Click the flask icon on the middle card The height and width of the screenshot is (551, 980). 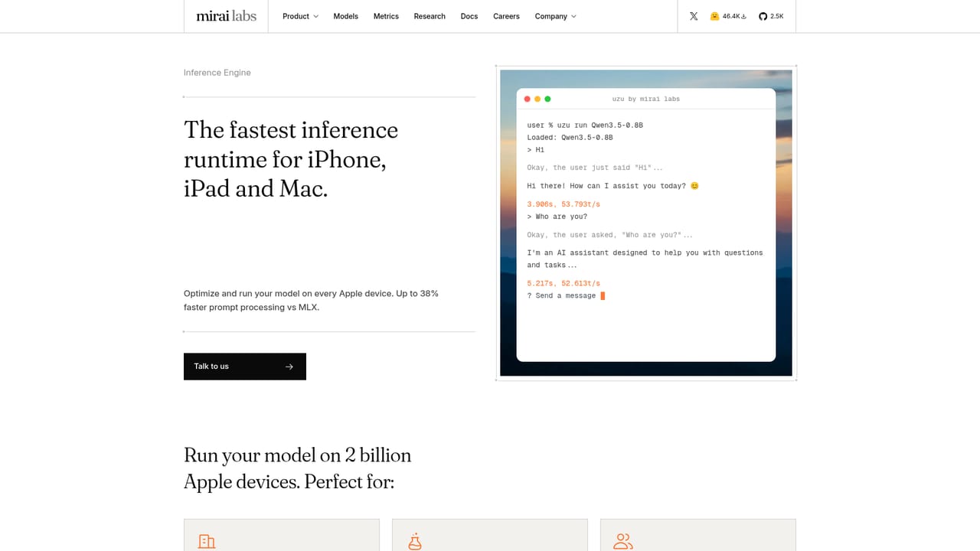coord(414,542)
